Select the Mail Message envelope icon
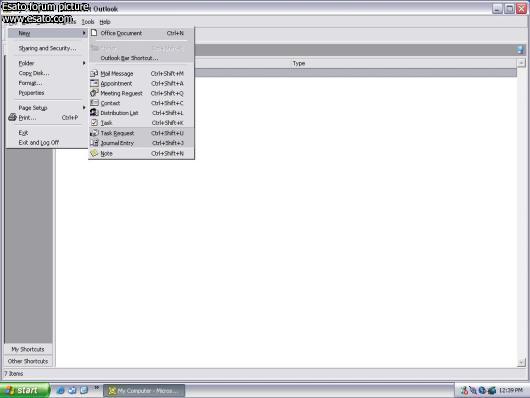The width and height of the screenshot is (530, 398). tap(94, 73)
